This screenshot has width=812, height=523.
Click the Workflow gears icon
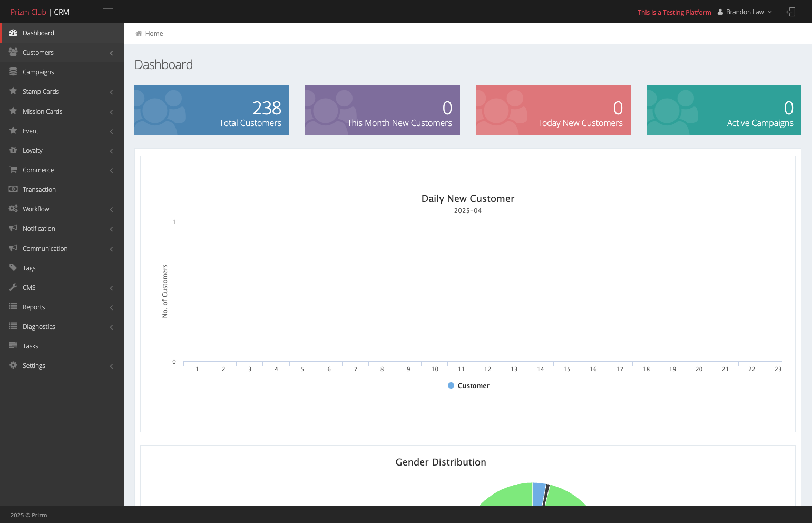13,209
